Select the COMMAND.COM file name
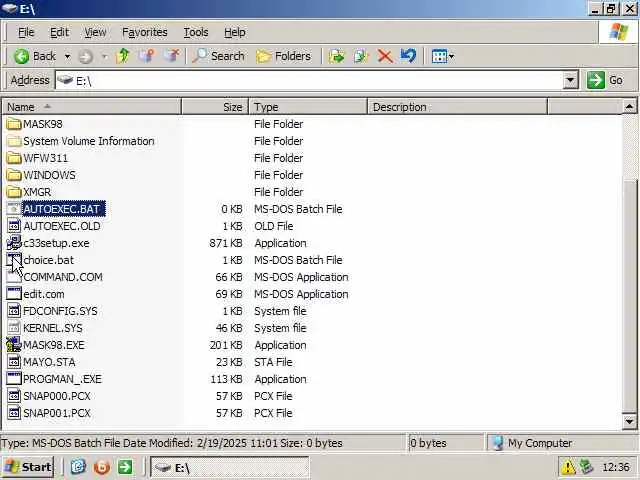The image size is (640, 480). pyautogui.click(x=63, y=277)
